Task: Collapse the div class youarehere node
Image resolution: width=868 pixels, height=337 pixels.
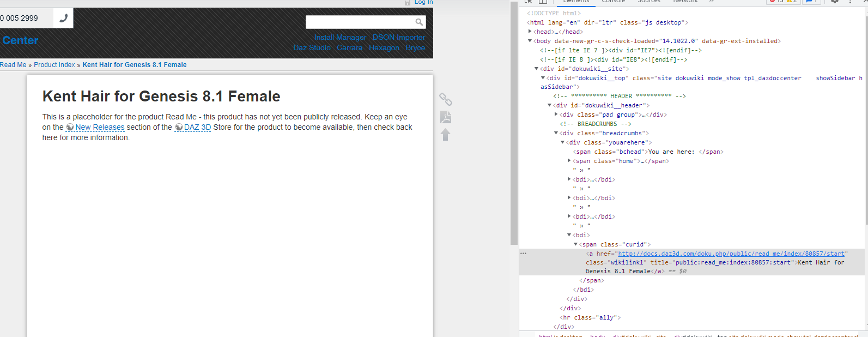Action: click(x=562, y=142)
